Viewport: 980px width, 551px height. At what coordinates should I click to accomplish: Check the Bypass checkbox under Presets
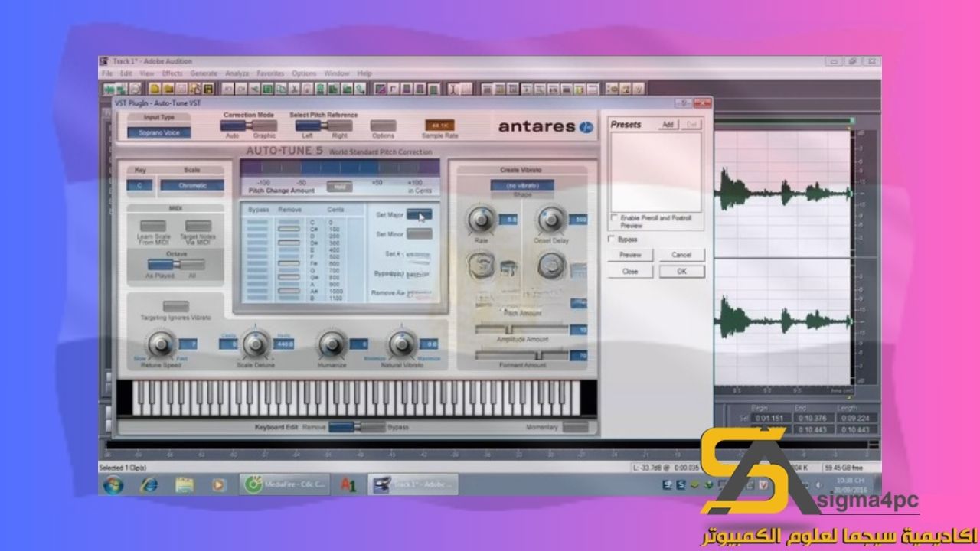coord(610,239)
